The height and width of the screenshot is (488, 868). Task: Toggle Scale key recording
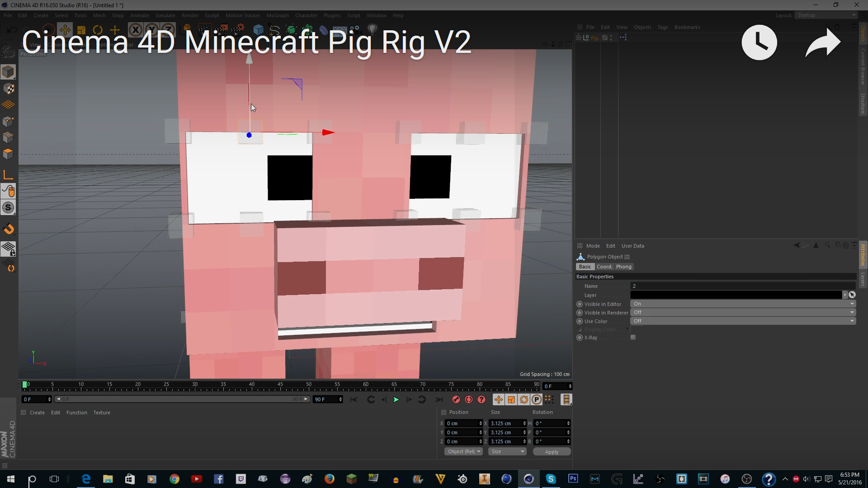tap(511, 399)
